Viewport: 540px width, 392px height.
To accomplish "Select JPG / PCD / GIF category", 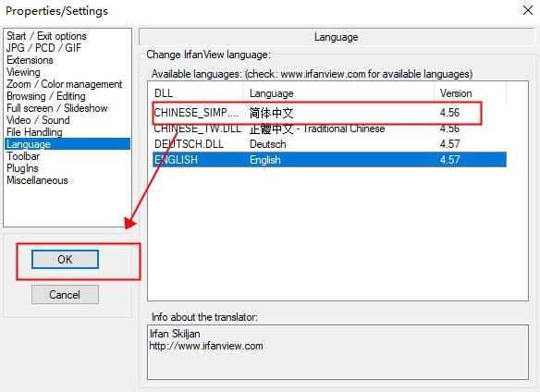I will [43, 48].
